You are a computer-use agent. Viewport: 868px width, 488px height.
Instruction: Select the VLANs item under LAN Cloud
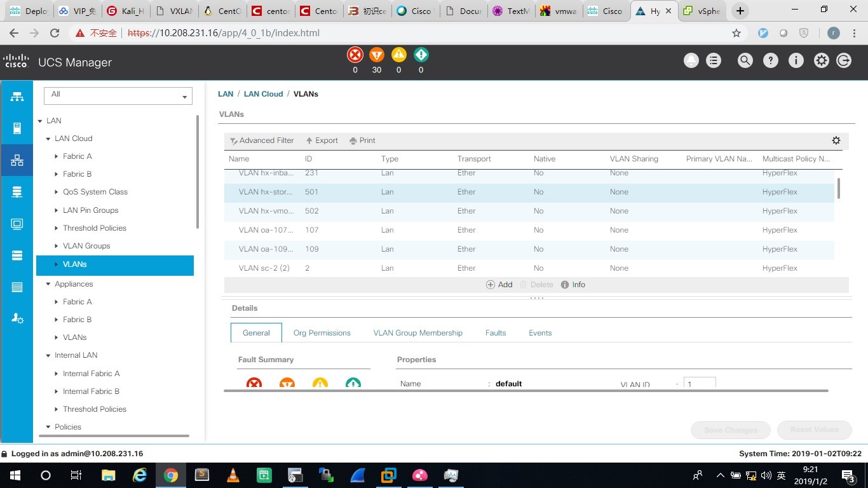(115, 264)
